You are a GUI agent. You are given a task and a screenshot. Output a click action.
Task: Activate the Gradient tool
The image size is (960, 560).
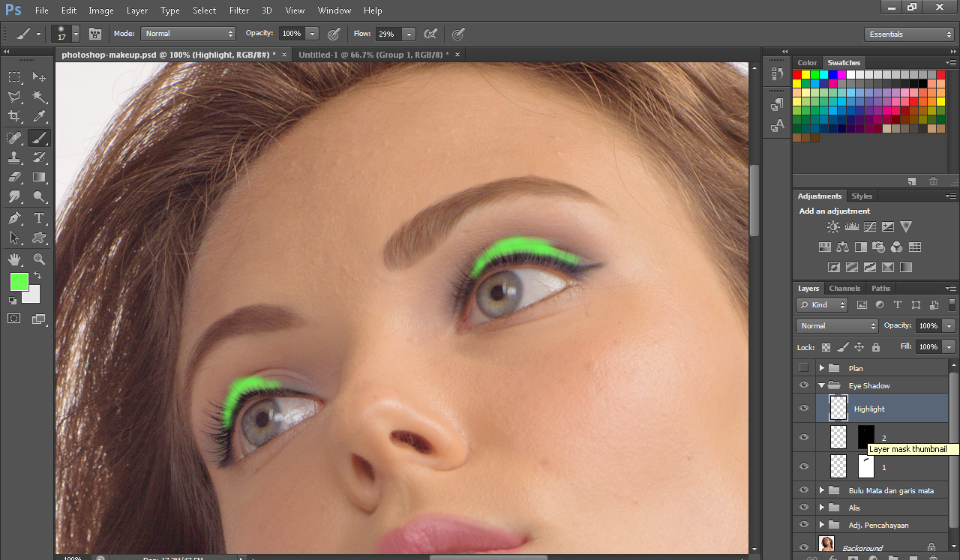39,177
